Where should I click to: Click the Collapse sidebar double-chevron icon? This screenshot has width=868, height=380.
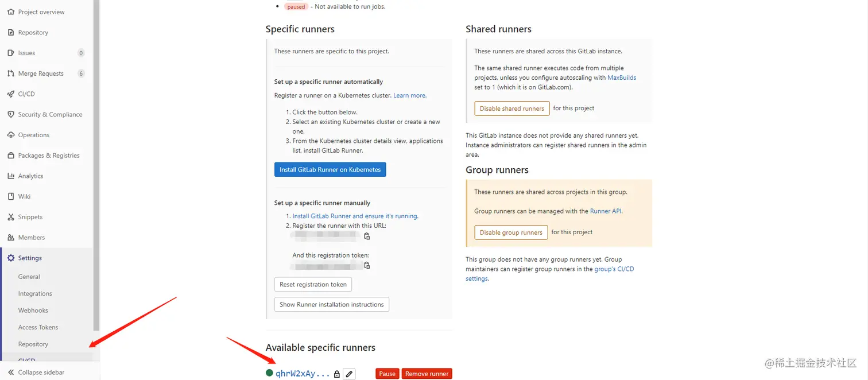click(10, 373)
